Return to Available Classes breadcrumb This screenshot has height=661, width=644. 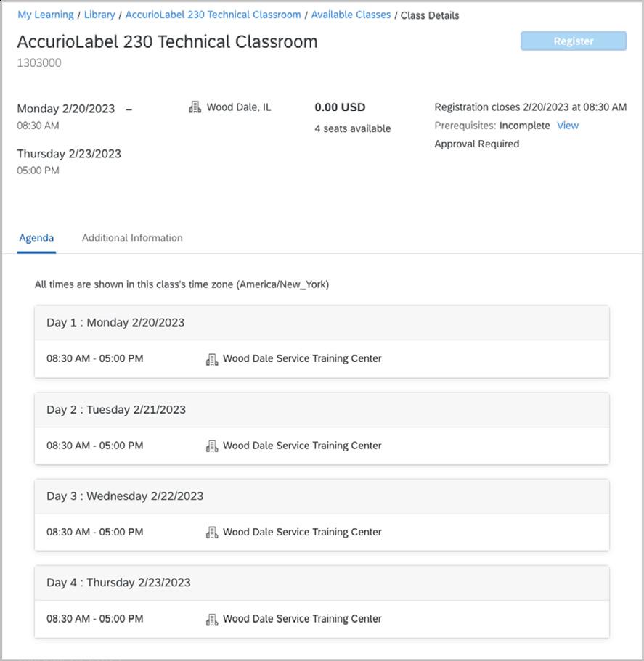click(x=351, y=15)
